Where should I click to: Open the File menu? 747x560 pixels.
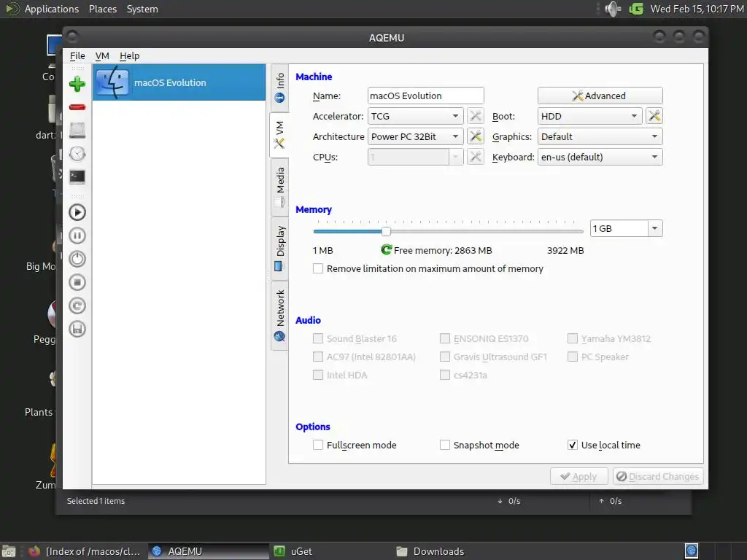click(x=77, y=55)
